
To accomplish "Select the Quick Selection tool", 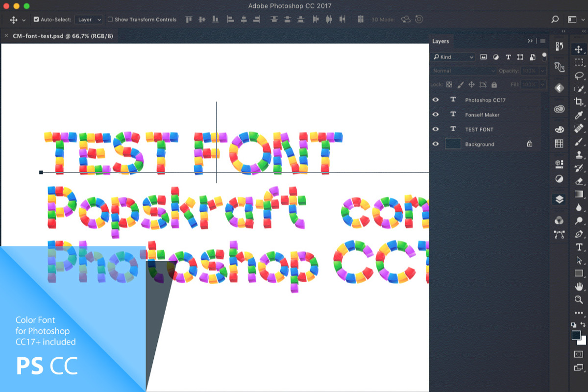I will point(579,89).
